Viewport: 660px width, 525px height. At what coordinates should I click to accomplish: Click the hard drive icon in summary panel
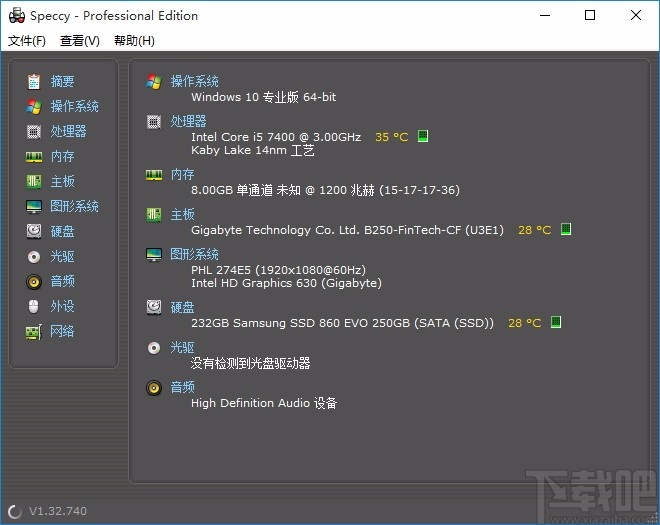tap(154, 307)
